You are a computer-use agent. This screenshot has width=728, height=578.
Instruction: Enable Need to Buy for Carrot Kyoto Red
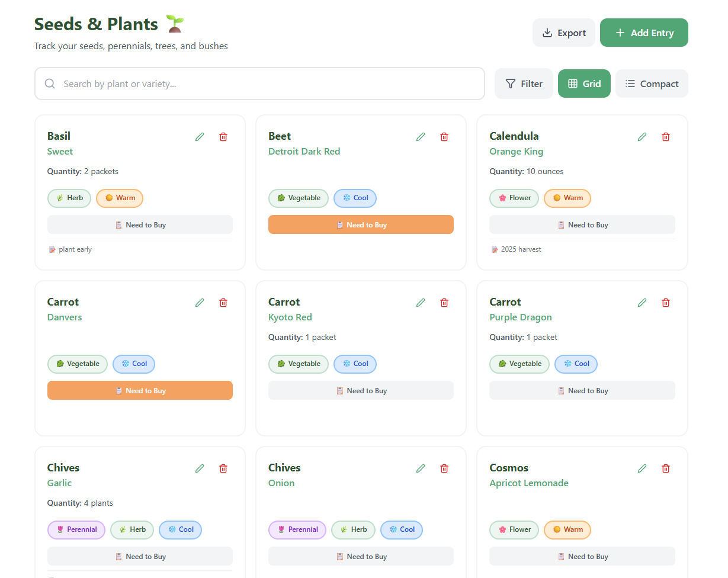[x=361, y=390]
